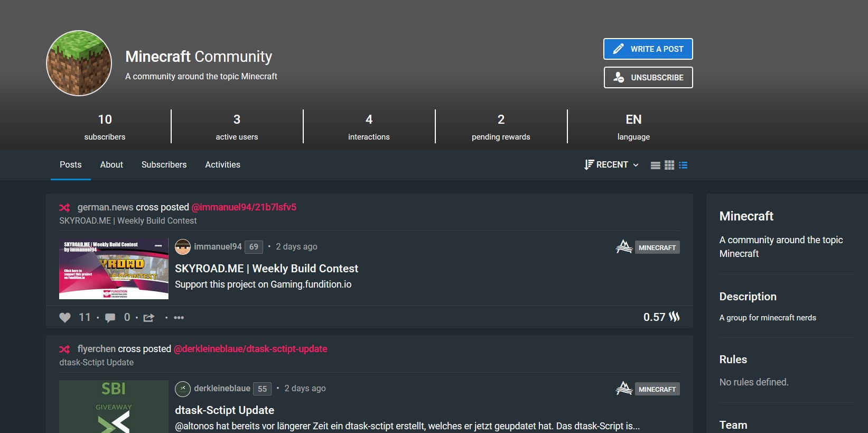868x433 pixels.
Task: Switch to grid view layout
Action: point(669,165)
